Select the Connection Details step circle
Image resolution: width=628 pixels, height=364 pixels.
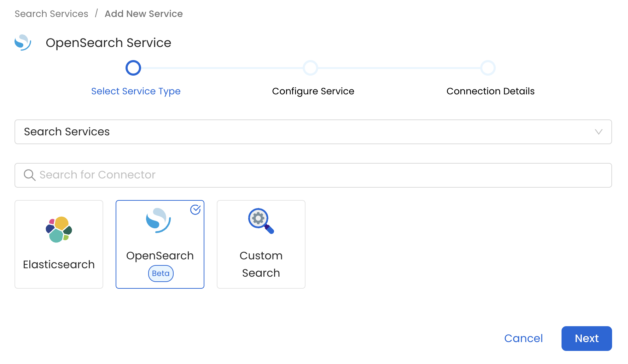[488, 67]
